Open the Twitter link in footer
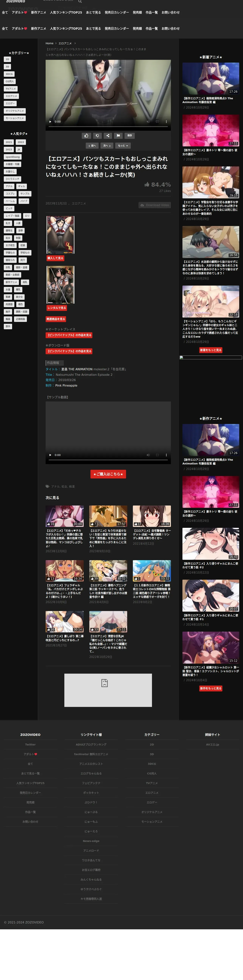The image size is (243, 980). click(30, 745)
